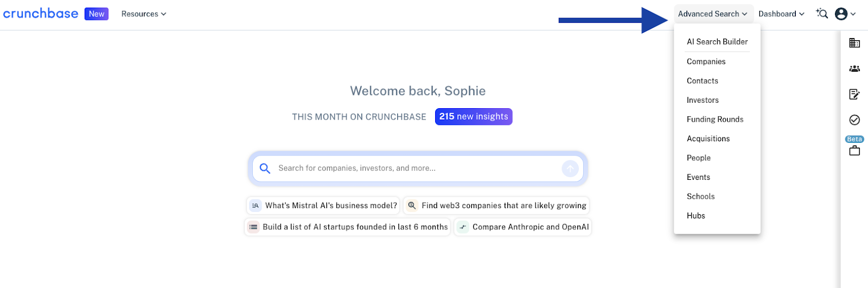Click the sparkle search icon in header
Image resolution: width=868 pixels, height=288 pixels.
822,14
